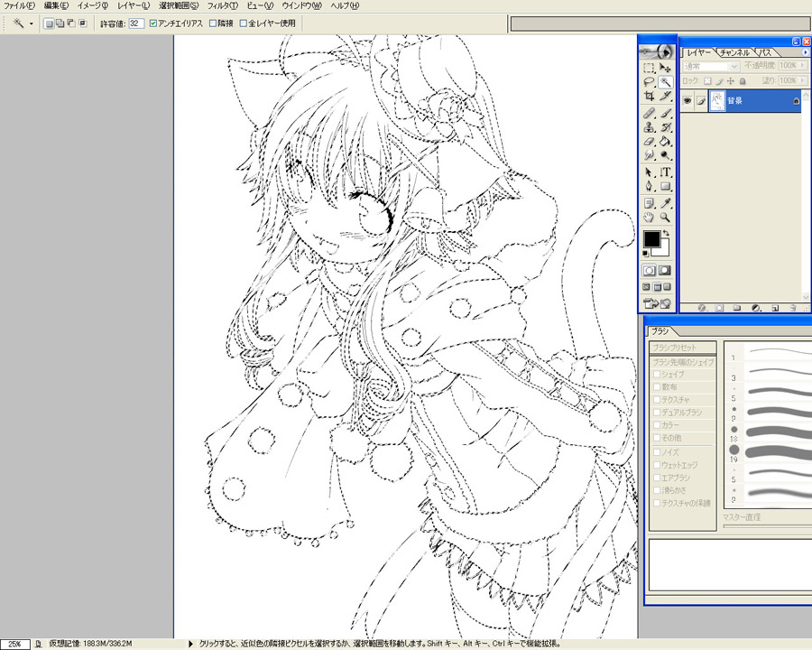Screen dimensions: 812x650
Task: Open the 編集 menu
Action: coord(57,5)
